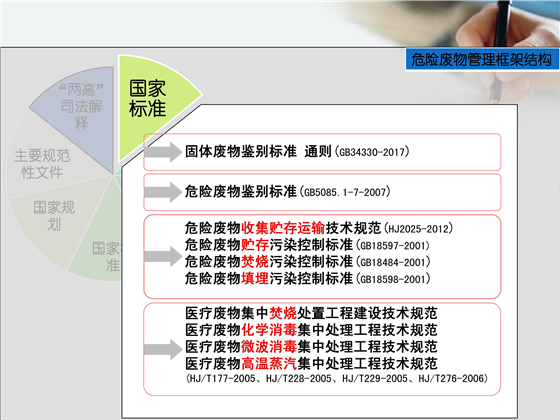Viewport: 560px width, 420px height.
Task: Click the line 危险废物贮存污染控制标准
Action: tap(269, 245)
